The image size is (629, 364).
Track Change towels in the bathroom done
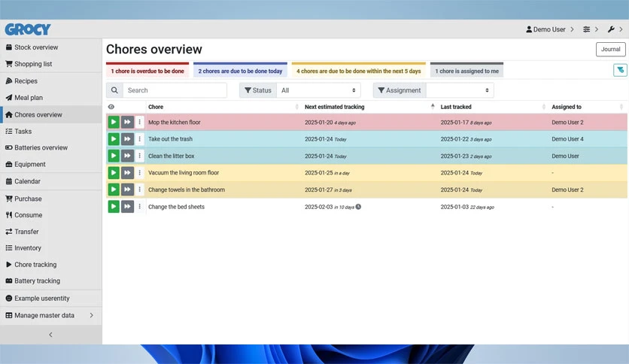[x=114, y=190]
